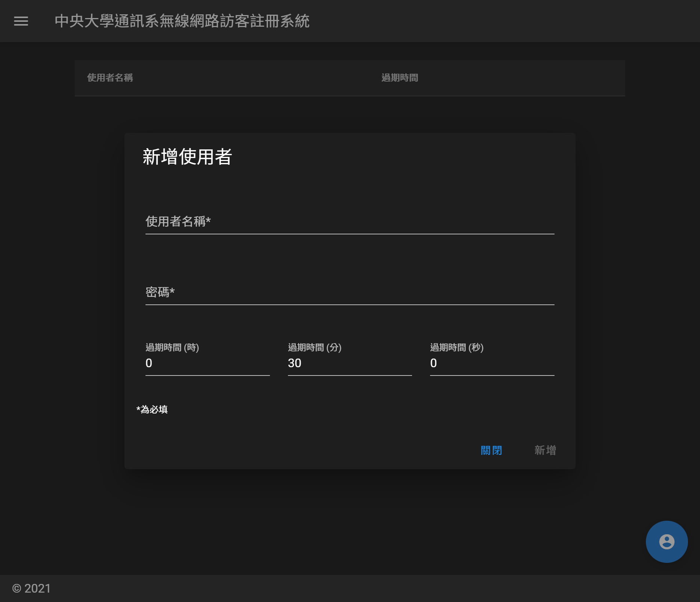Focus the 密碼* password input field
Image resolution: width=700 pixels, height=602 pixels.
(350, 292)
